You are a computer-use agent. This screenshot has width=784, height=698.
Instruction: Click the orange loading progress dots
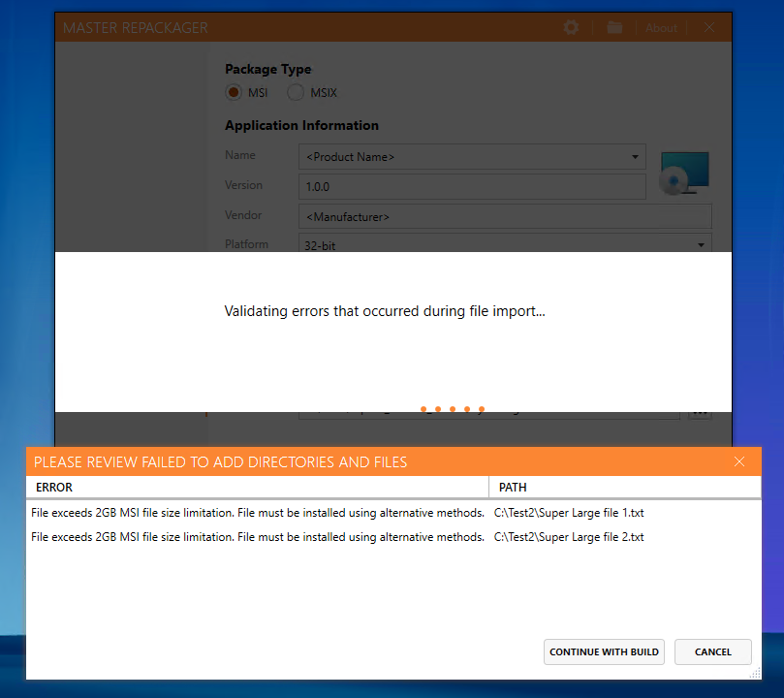(x=453, y=409)
